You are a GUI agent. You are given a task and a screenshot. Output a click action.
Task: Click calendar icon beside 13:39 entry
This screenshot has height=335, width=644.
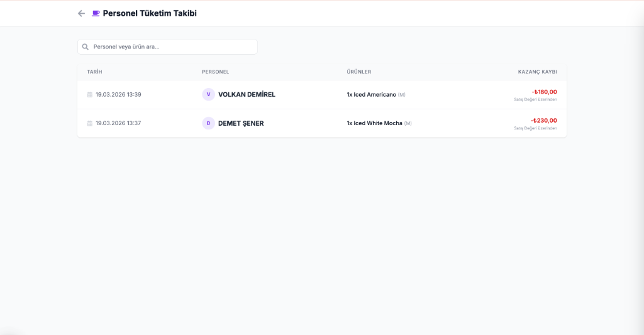pos(90,95)
